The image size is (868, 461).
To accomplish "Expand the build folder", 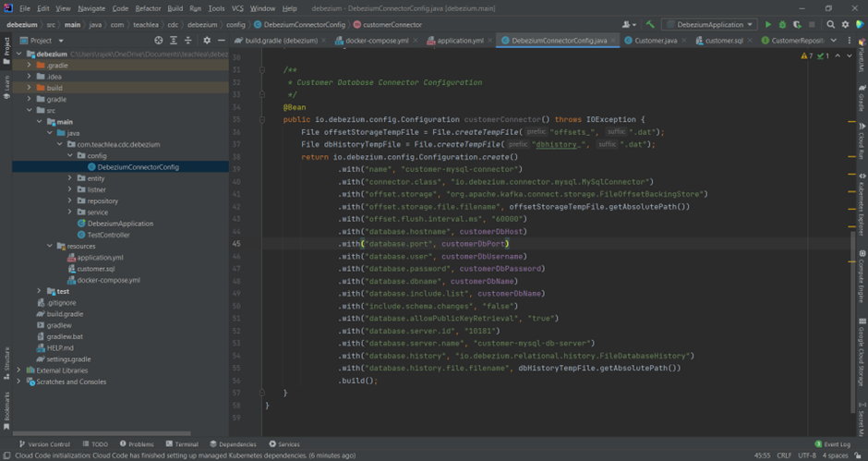I will [x=30, y=88].
